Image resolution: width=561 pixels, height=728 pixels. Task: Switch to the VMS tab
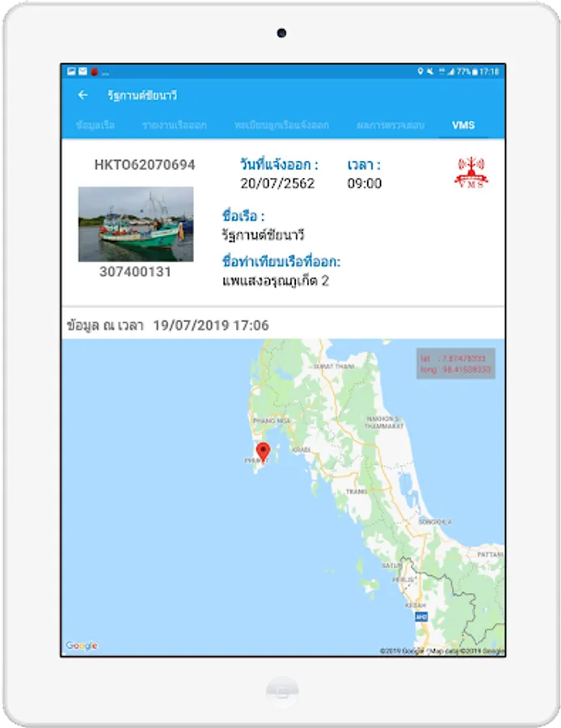click(x=463, y=125)
